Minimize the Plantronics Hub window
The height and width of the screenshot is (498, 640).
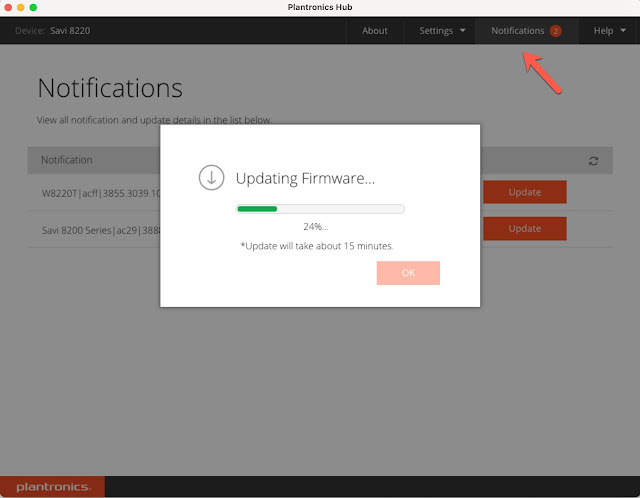coord(20,7)
